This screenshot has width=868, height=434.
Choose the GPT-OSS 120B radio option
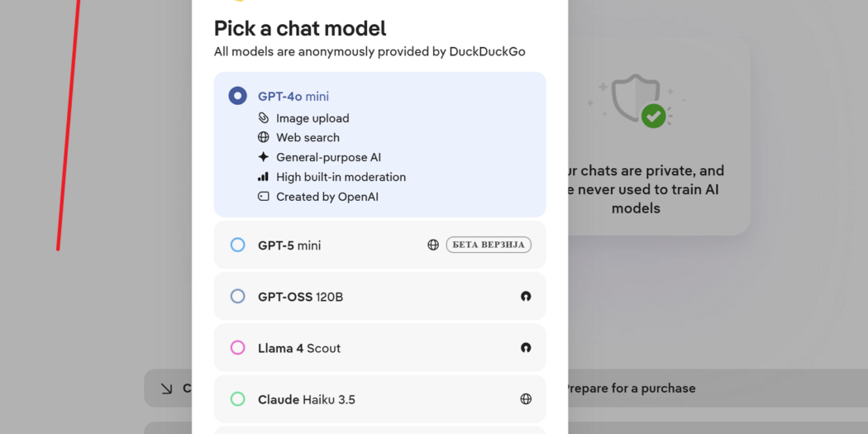tap(237, 296)
